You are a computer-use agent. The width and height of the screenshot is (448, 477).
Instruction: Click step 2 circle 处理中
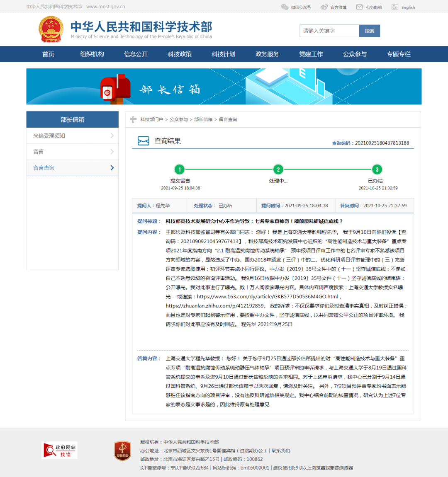278,169
